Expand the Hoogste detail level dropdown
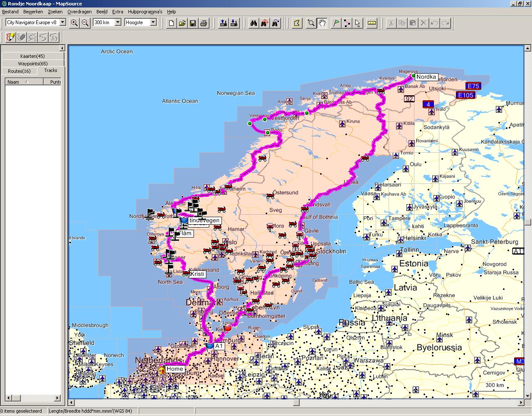Image resolution: width=532 pixels, height=416 pixels. [x=153, y=22]
